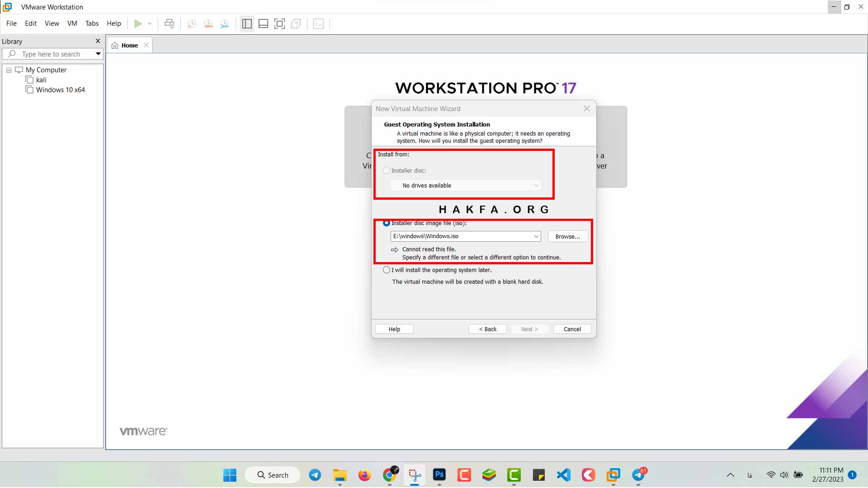
Task: Show hidden icons in system tray
Action: coord(731,475)
